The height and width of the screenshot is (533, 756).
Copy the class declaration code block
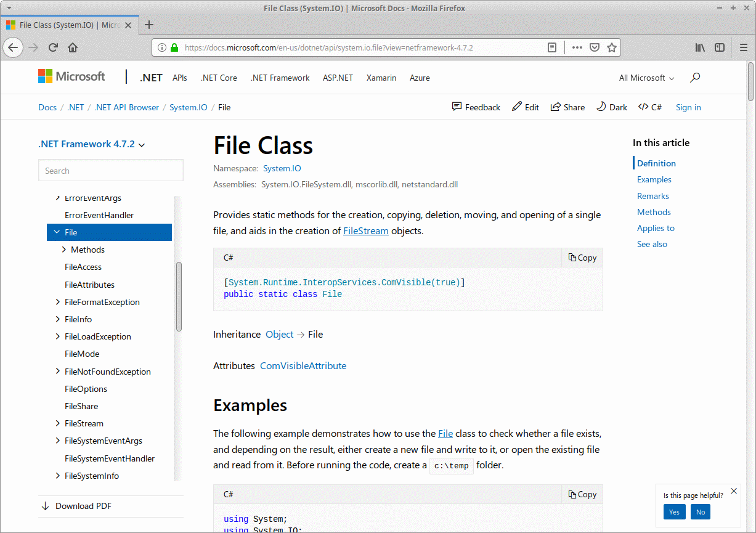582,258
